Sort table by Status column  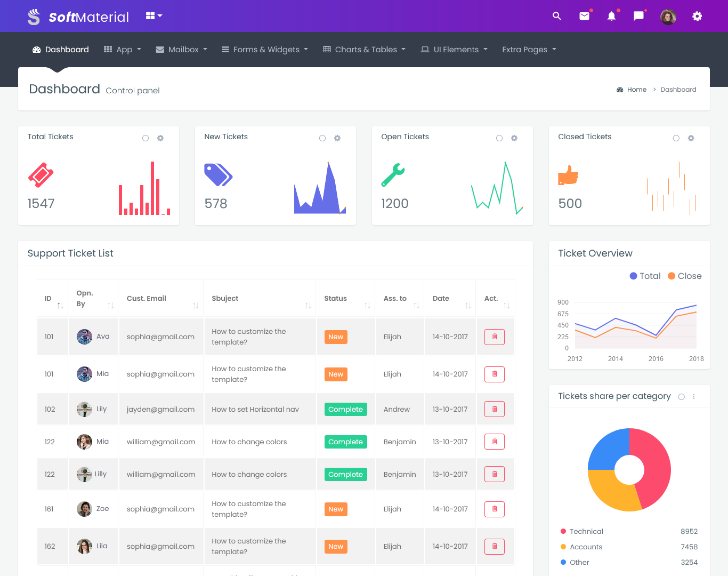click(x=346, y=299)
